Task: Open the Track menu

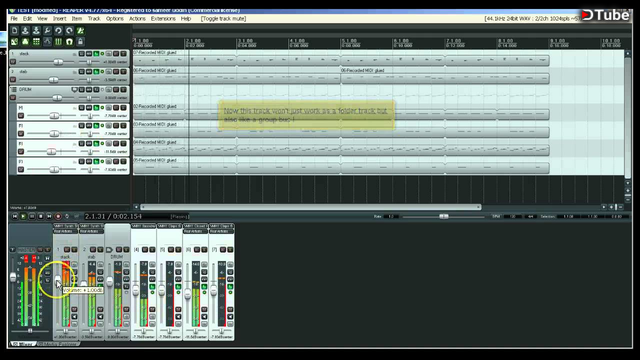Action: pyautogui.click(x=94, y=19)
